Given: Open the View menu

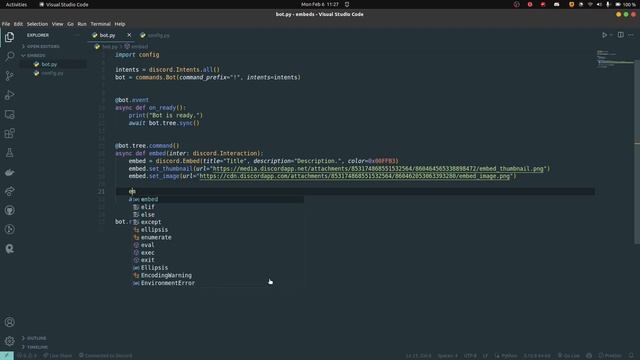Looking at the screenshot, I should (57, 24).
